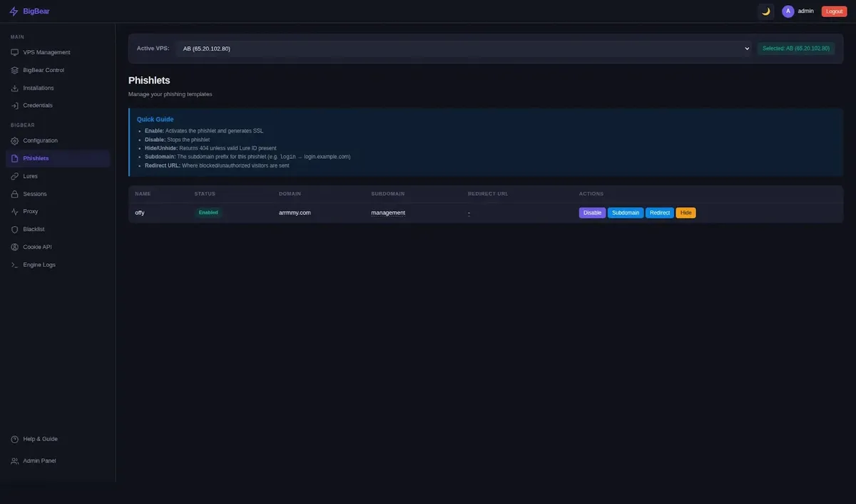Image resolution: width=856 pixels, height=504 pixels.
Task: Click the green Enabled status badge
Action: coord(208,212)
